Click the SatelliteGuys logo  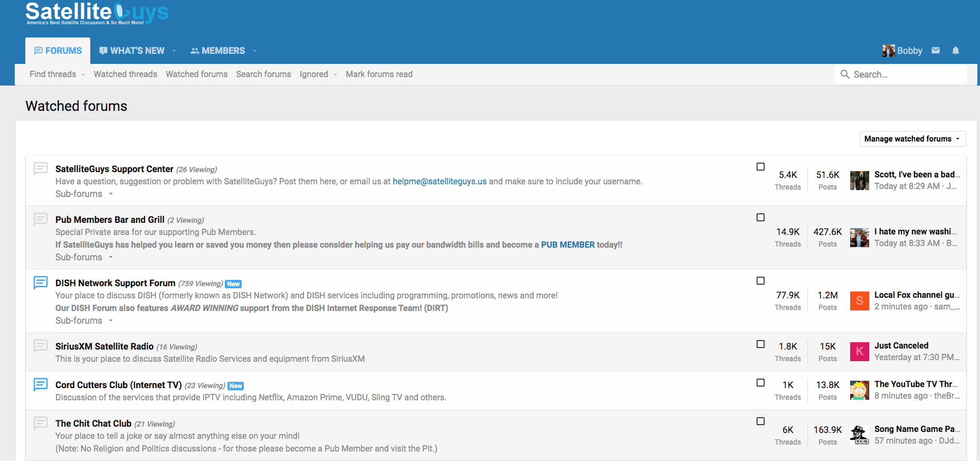click(x=97, y=13)
